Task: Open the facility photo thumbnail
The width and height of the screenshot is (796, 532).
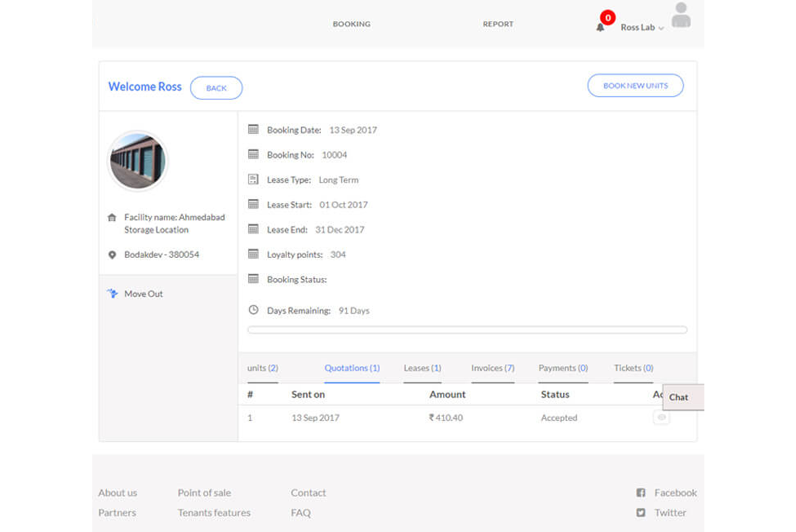Action: (x=138, y=161)
